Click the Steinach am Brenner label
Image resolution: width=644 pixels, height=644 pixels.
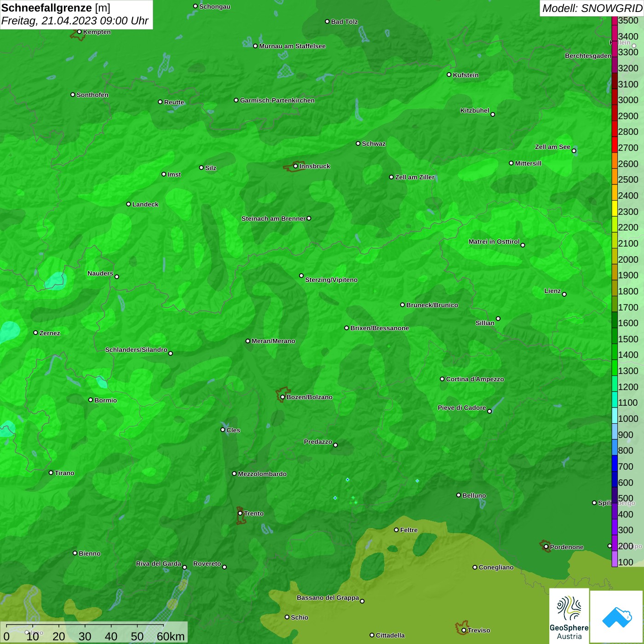pos(274,218)
